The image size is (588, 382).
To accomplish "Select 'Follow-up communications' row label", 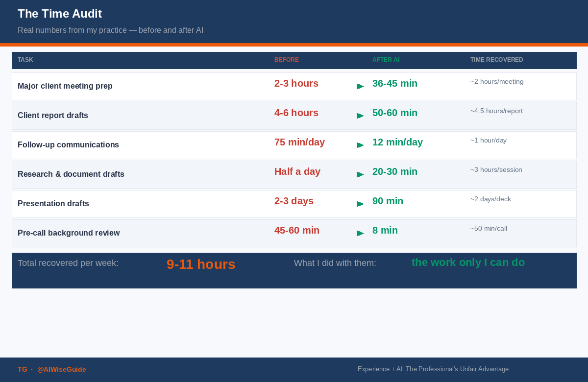I will 68,145.
